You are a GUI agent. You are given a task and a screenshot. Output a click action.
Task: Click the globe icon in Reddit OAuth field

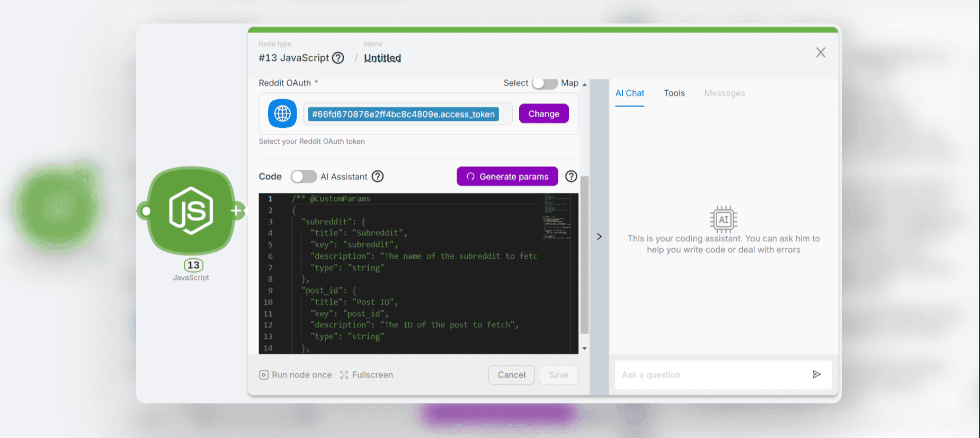(282, 113)
